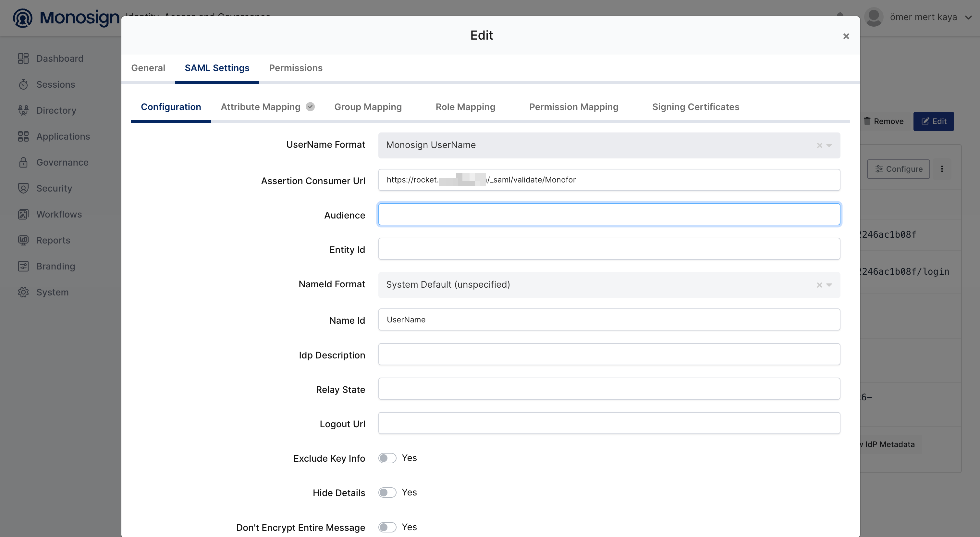This screenshot has height=537, width=980.
Task: Open Dashboard link in sidebar
Action: click(60, 58)
